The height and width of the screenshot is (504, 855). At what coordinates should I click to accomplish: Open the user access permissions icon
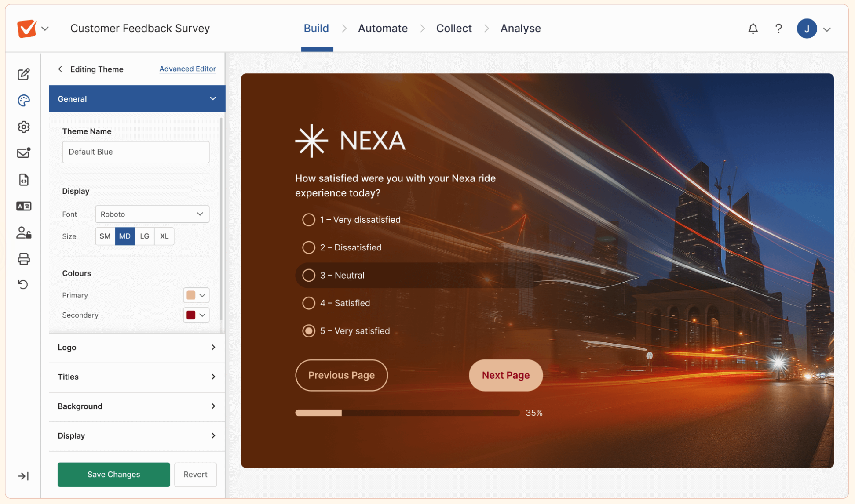[x=24, y=233]
